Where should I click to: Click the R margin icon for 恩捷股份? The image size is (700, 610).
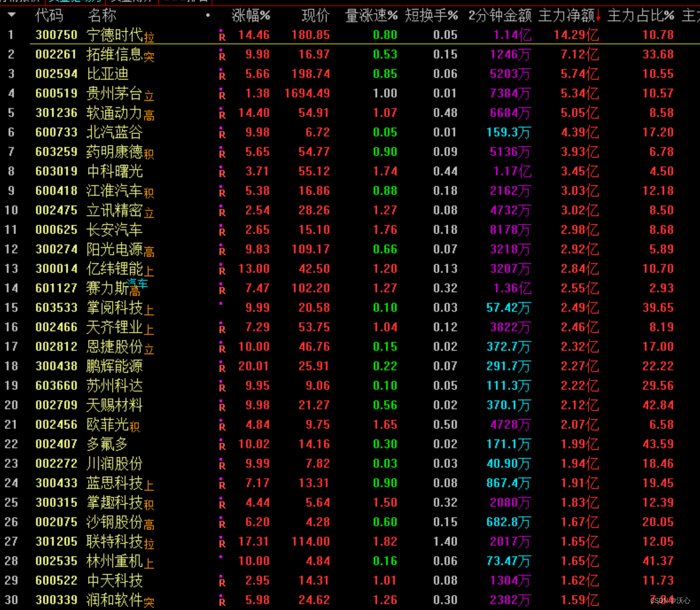coord(222,348)
